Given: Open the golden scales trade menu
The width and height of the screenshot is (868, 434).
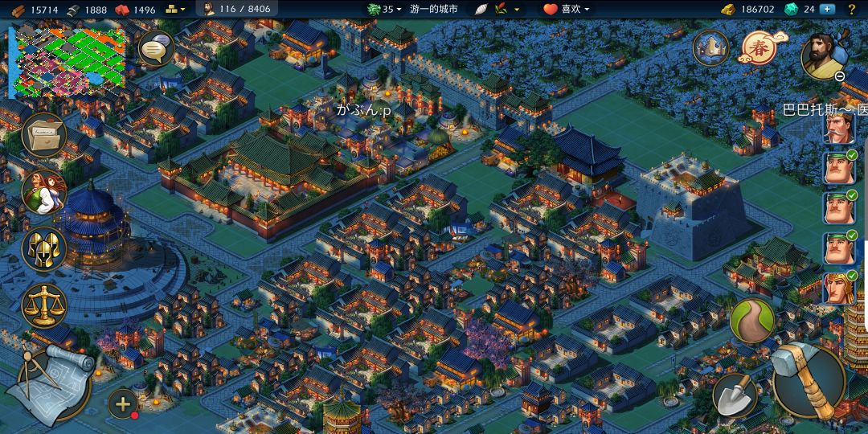Looking at the screenshot, I should tap(44, 306).
